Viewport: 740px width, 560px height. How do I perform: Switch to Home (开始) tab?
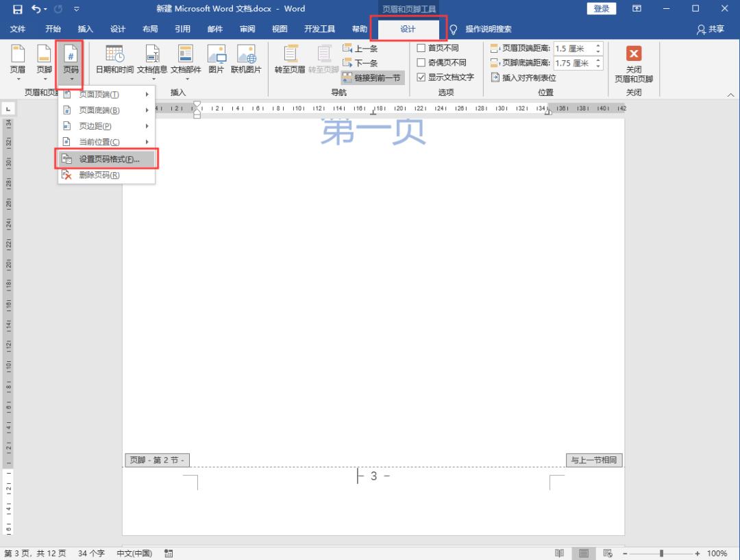tap(53, 29)
